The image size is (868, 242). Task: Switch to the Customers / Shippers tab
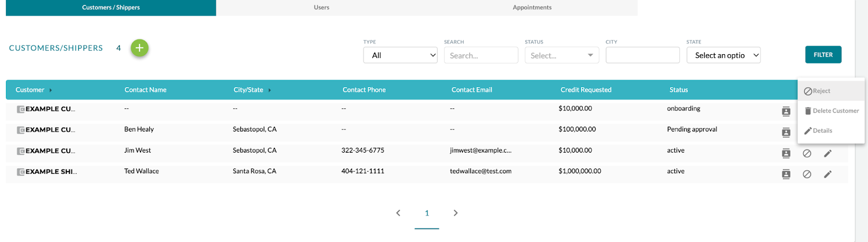111,8
